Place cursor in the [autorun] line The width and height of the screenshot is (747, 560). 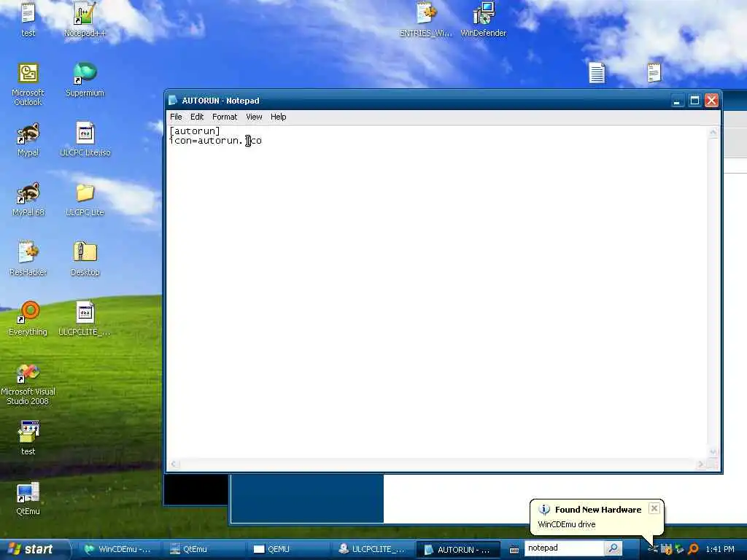point(195,131)
